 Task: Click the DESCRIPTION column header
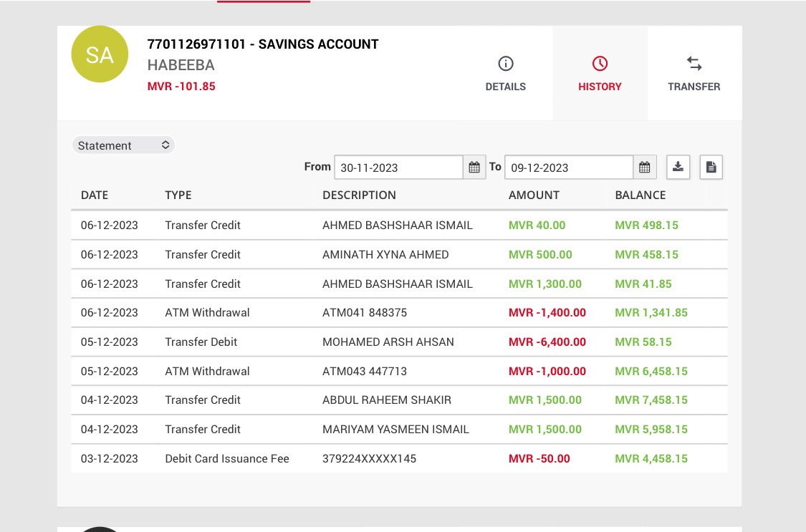[x=360, y=195]
